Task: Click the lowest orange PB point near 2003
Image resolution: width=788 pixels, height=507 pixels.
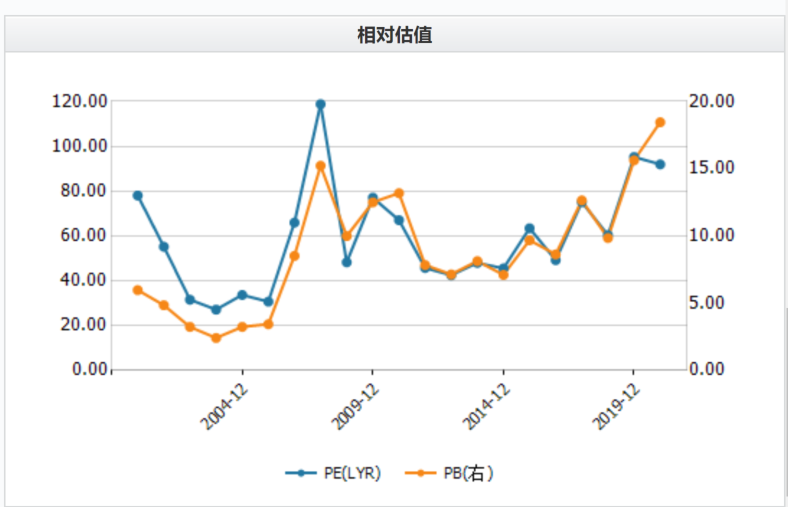Action: 216,338
